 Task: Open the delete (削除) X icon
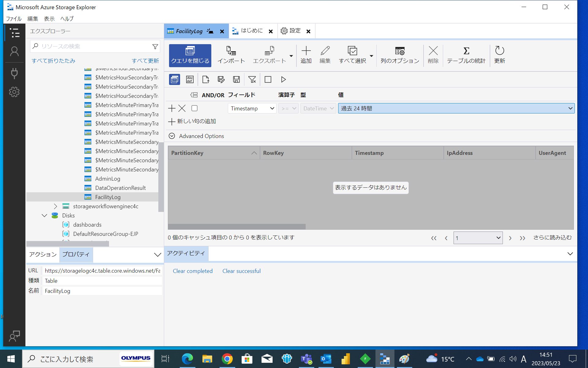click(x=433, y=55)
